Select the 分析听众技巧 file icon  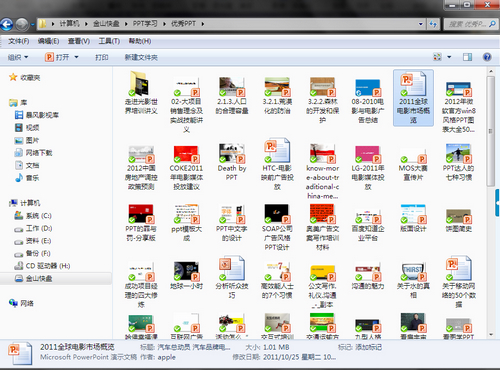(232, 268)
